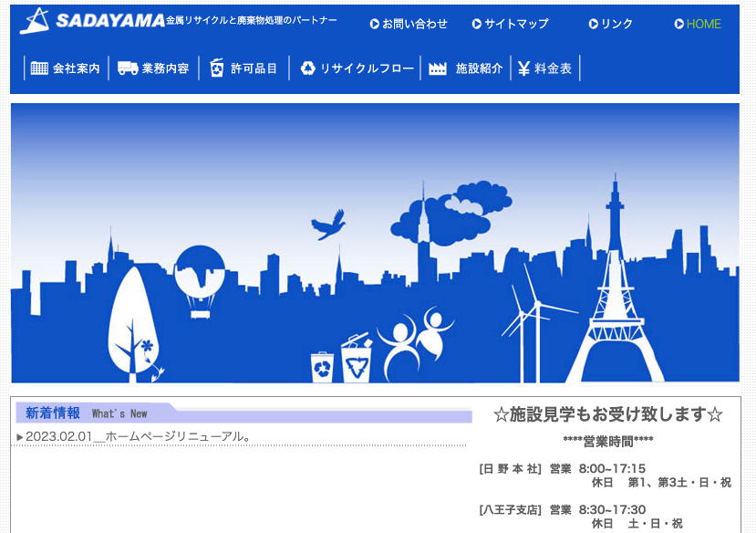Click the hot air balloon in the banner
Viewport: 756px width, 533px height.
(200, 277)
